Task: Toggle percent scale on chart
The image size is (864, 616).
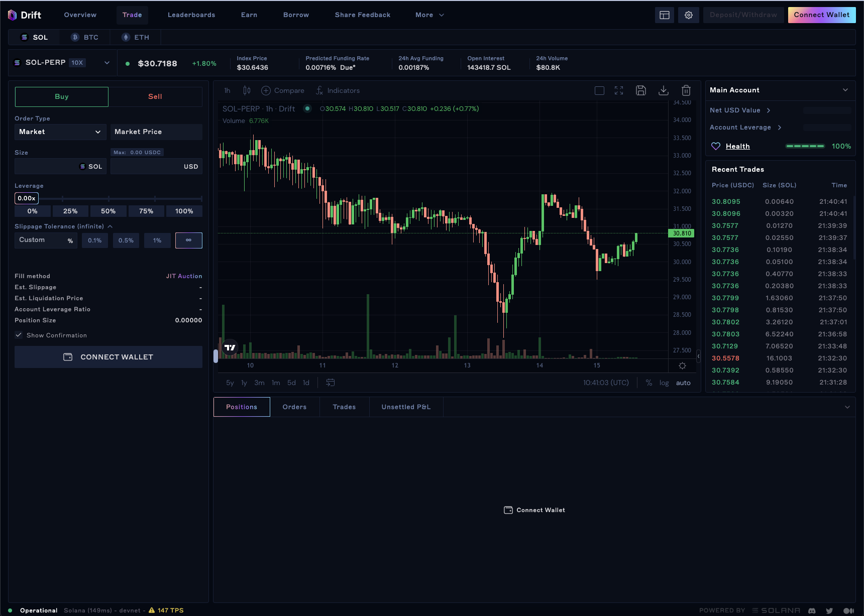Action: [x=649, y=383]
